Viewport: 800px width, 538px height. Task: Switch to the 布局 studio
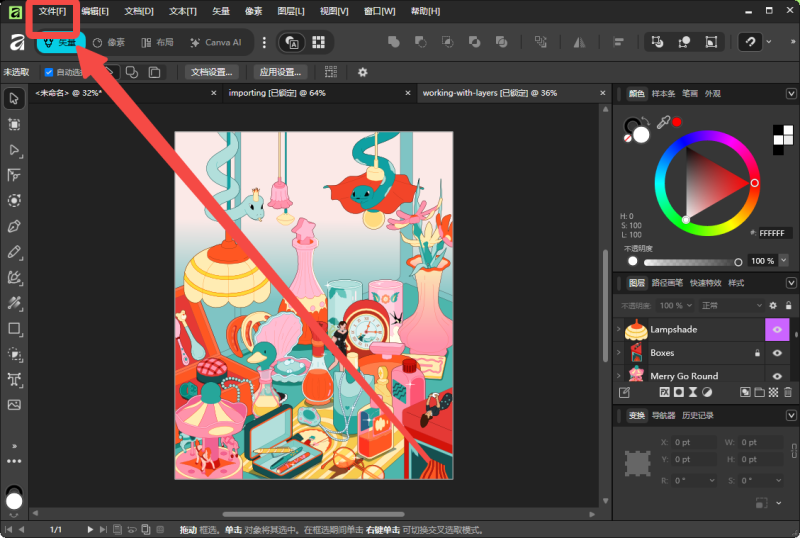pyautogui.click(x=158, y=42)
